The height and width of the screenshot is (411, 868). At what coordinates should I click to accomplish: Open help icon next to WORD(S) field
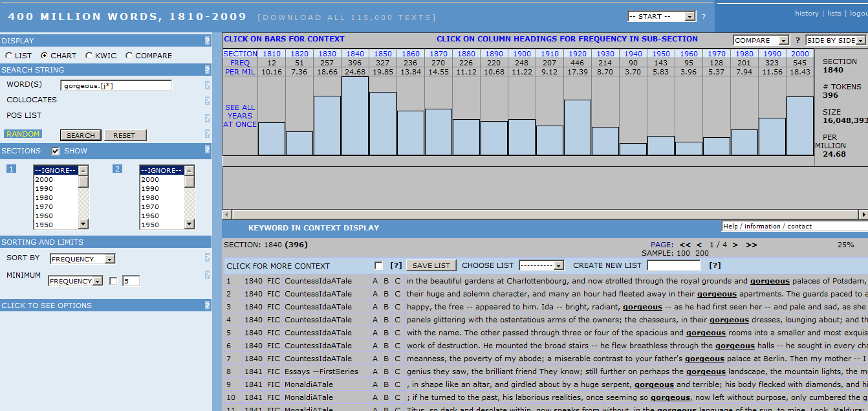click(207, 85)
